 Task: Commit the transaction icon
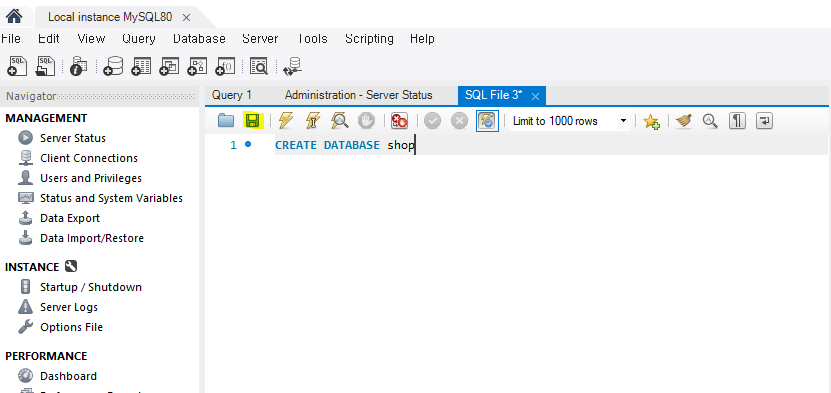pyautogui.click(x=432, y=121)
